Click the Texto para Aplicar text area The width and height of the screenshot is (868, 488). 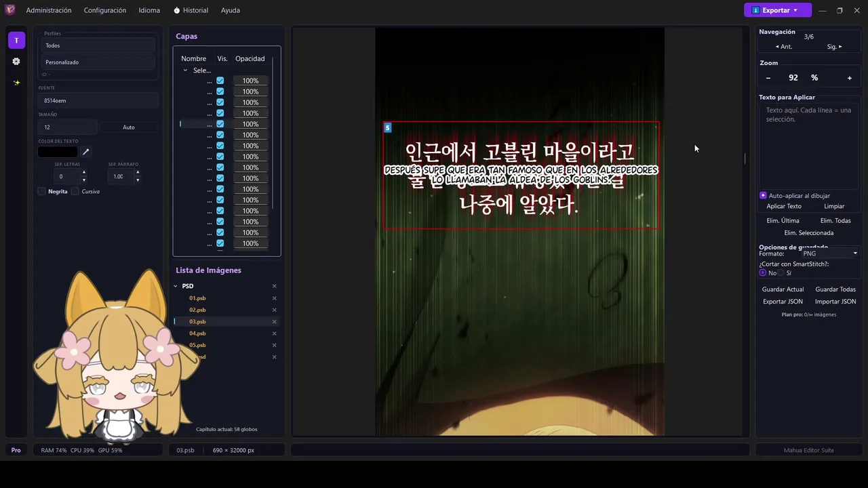click(x=809, y=145)
